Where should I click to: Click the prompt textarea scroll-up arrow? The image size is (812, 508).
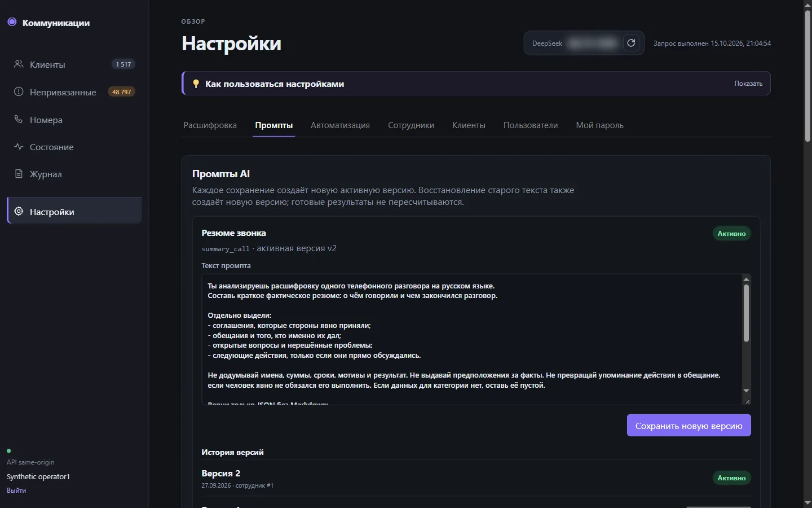746,279
